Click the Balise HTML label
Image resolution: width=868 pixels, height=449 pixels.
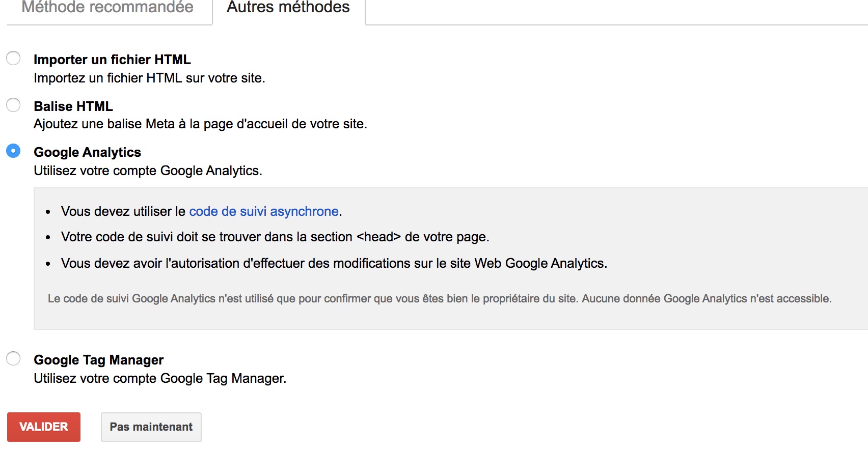[73, 106]
